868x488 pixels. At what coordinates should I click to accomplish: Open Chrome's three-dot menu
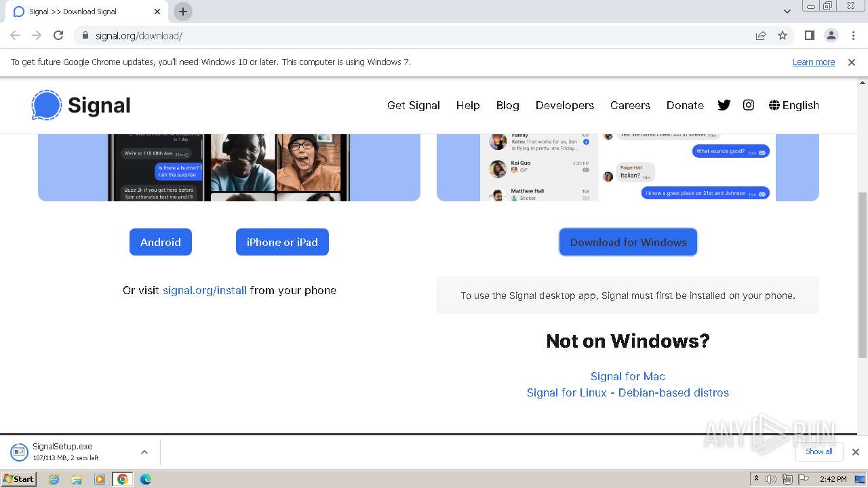pyautogui.click(x=853, y=35)
